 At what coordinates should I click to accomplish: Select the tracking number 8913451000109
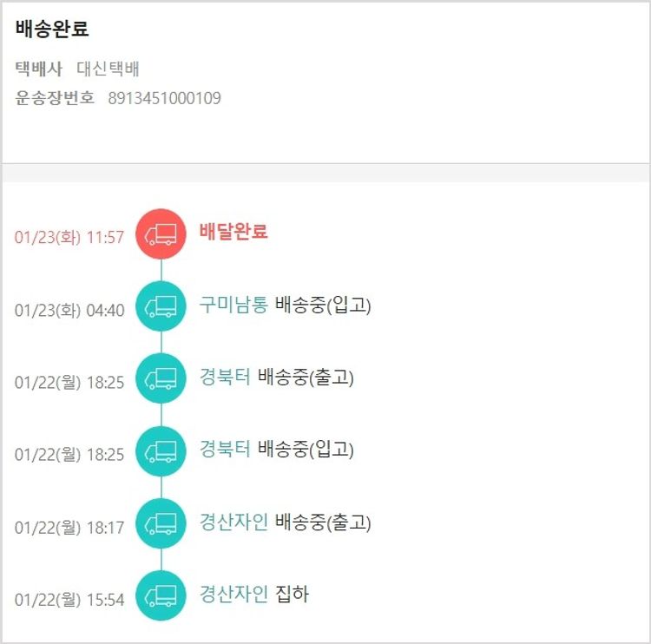pos(164,98)
